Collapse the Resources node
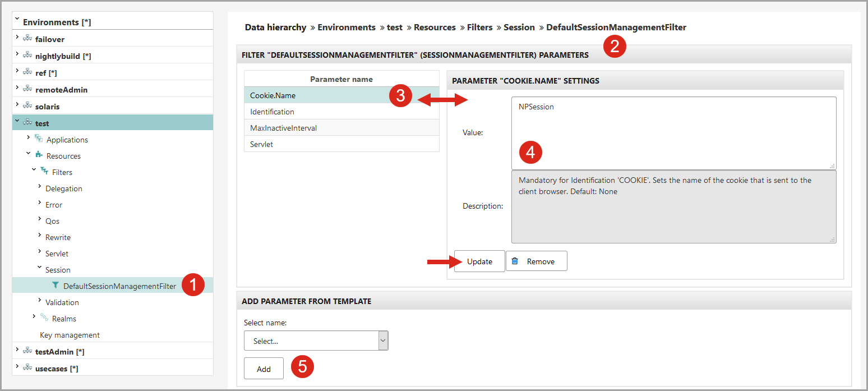868x391 pixels. pos(28,153)
